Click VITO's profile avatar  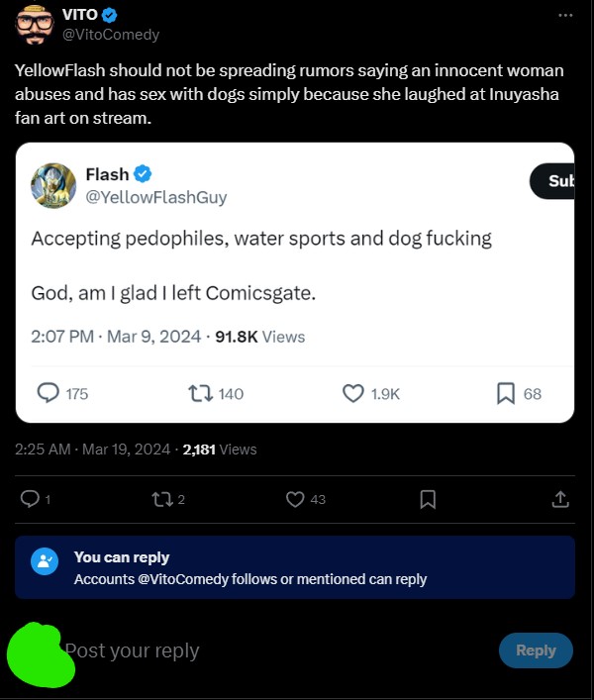click(35, 24)
